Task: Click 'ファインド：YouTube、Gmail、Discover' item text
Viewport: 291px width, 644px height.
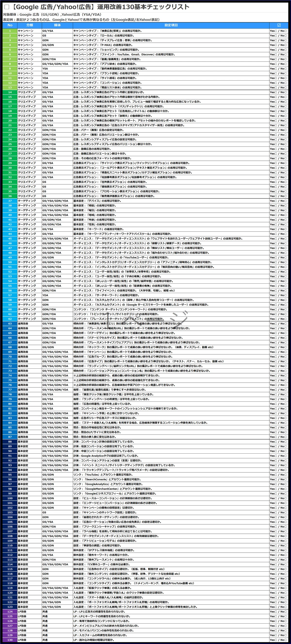Action: pos(124,54)
